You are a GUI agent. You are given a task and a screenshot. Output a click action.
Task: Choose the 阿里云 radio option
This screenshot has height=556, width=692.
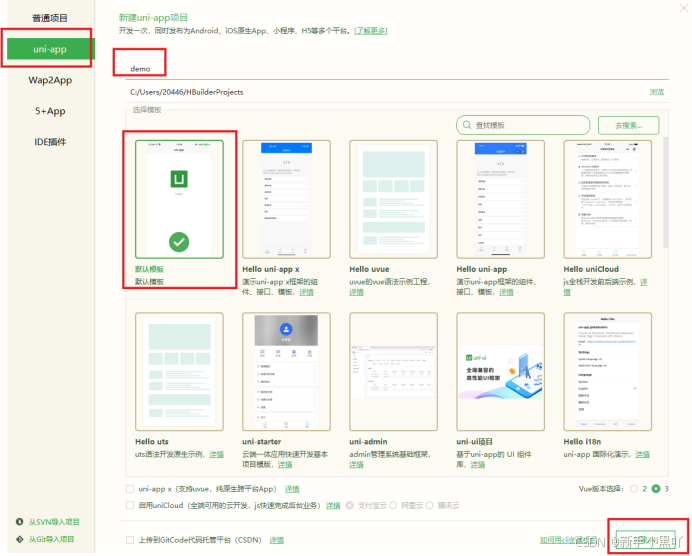click(x=393, y=505)
